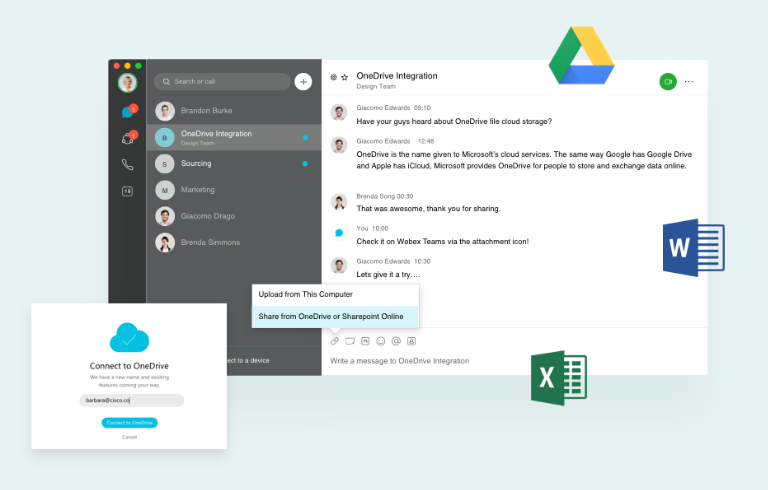Screen dimensions: 768x490
Task: Open the Teams icon in the sidebar
Action: pos(127,138)
